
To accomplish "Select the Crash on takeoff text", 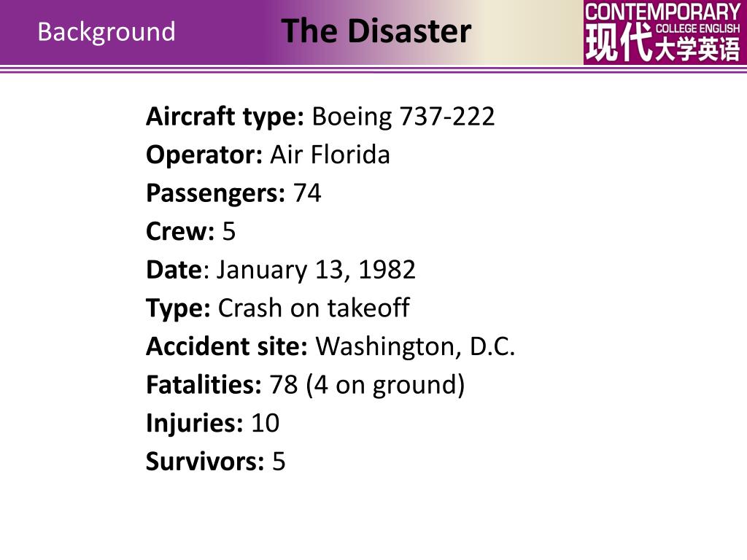I will [314, 308].
